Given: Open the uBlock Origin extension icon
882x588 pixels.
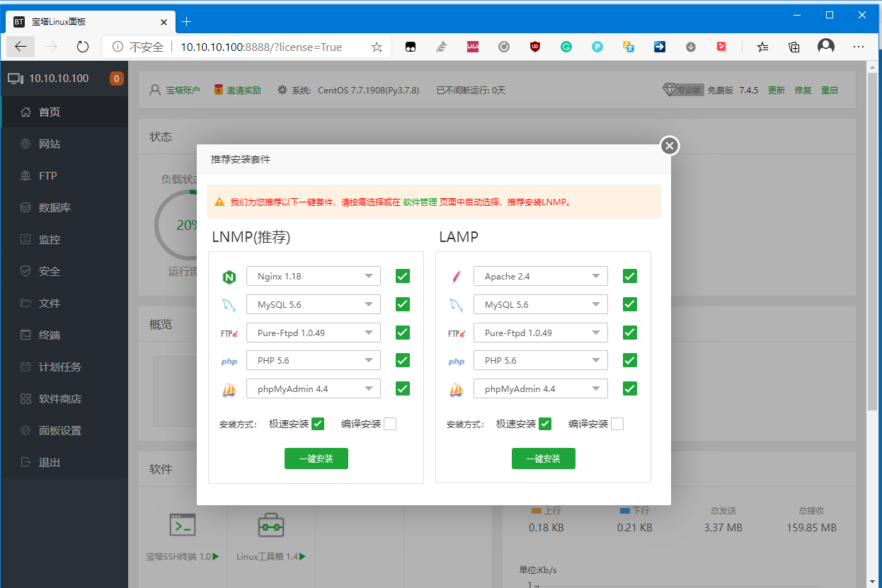Looking at the screenshot, I should (535, 47).
